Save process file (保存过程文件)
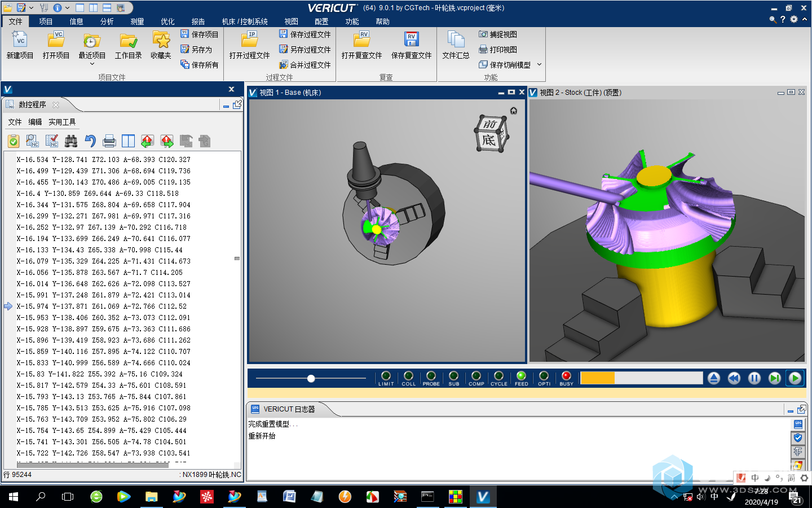Screen dimensions: 812x508 (x=305, y=34)
